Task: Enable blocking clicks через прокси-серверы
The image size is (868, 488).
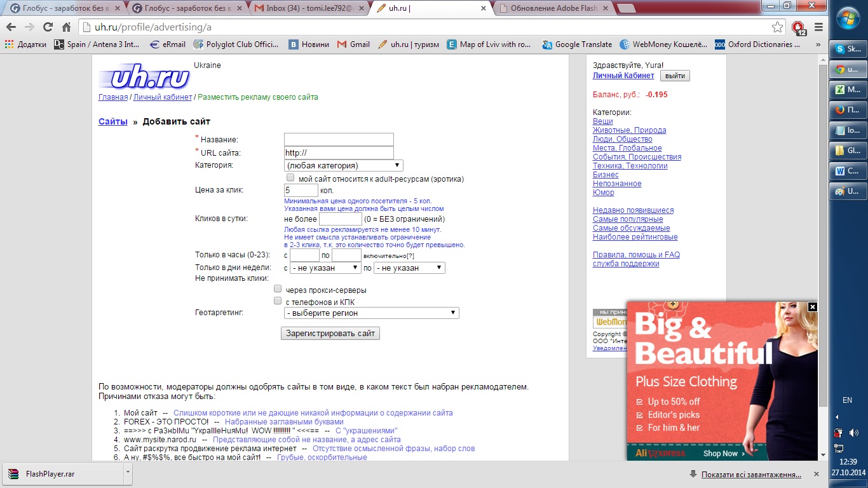Action: (x=278, y=289)
